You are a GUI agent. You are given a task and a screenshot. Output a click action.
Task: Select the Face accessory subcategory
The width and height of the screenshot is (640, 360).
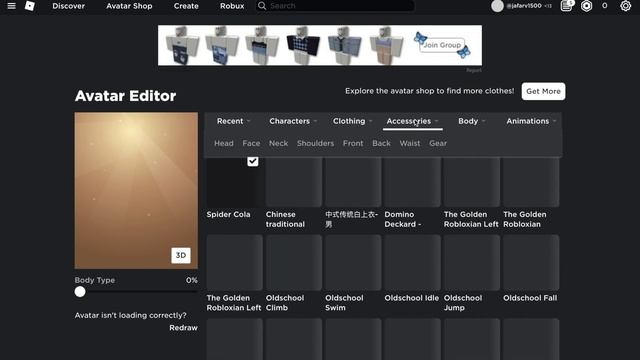pyautogui.click(x=251, y=143)
